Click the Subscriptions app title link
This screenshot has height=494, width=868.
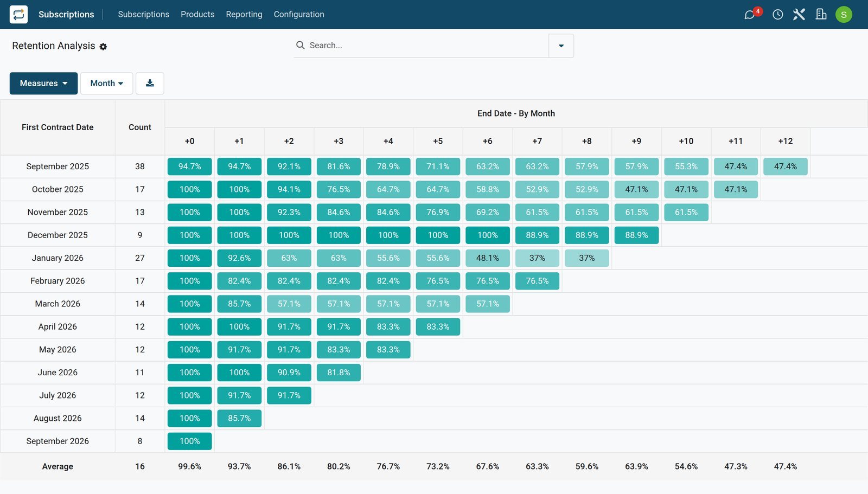pos(66,14)
